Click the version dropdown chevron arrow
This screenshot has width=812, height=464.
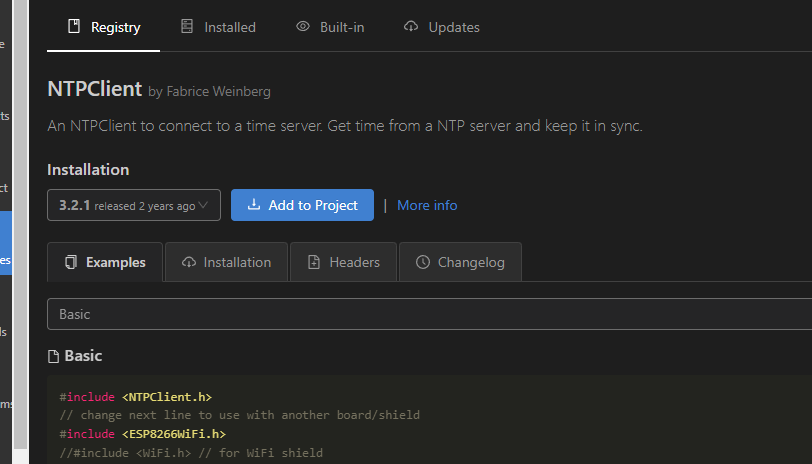(x=204, y=205)
